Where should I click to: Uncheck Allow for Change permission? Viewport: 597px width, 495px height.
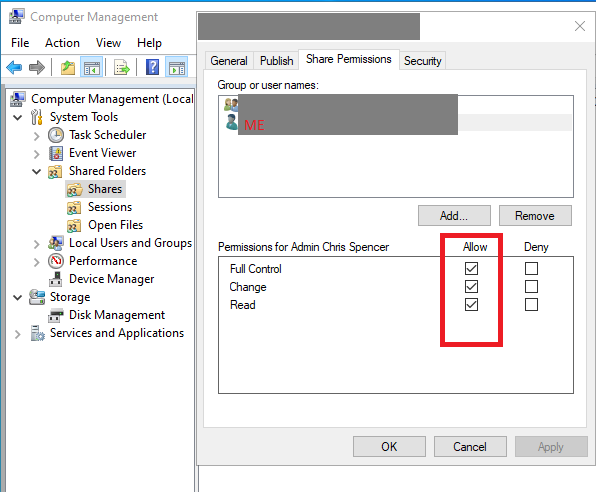point(471,286)
